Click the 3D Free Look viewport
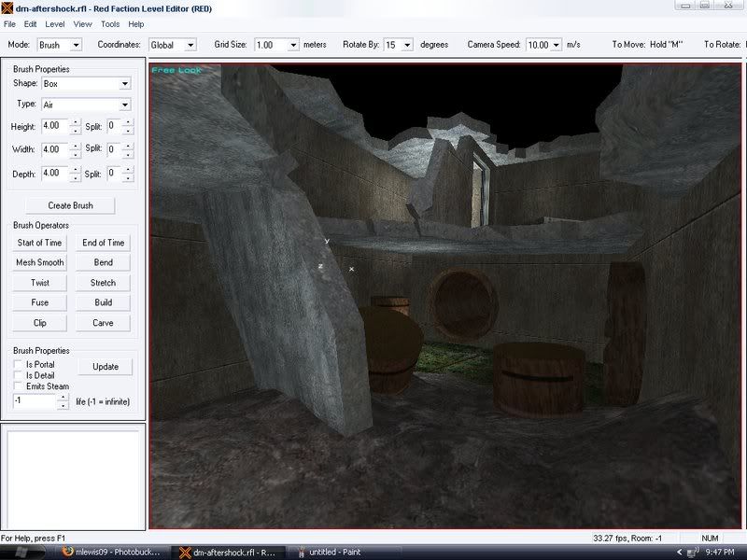This screenshot has width=747, height=560. (x=445, y=296)
